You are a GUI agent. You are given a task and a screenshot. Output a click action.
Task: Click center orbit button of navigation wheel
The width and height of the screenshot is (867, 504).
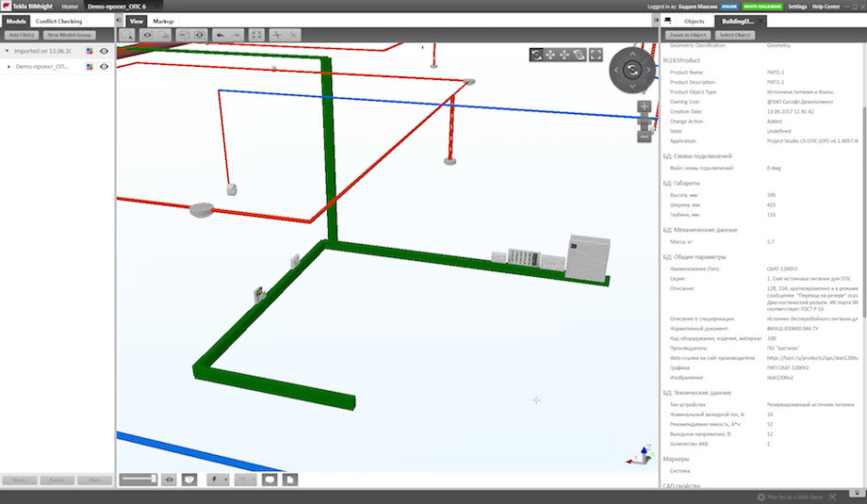(x=634, y=69)
